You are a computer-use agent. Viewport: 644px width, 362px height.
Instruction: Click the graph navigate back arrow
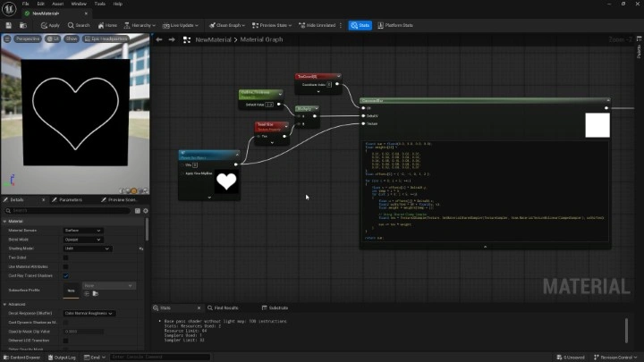click(159, 39)
